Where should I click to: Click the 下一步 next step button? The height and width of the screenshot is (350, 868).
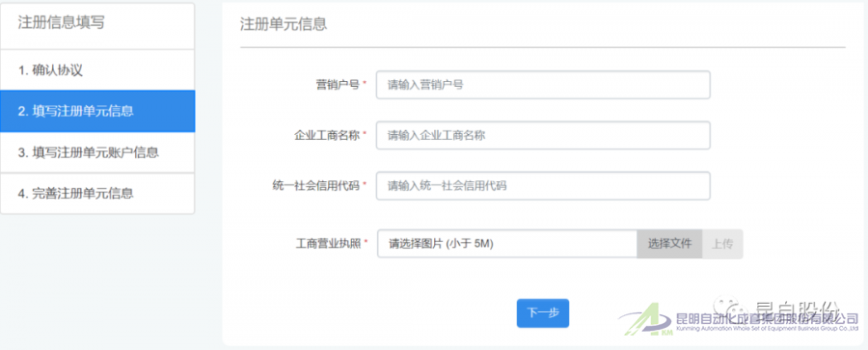click(x=542, y=313)
